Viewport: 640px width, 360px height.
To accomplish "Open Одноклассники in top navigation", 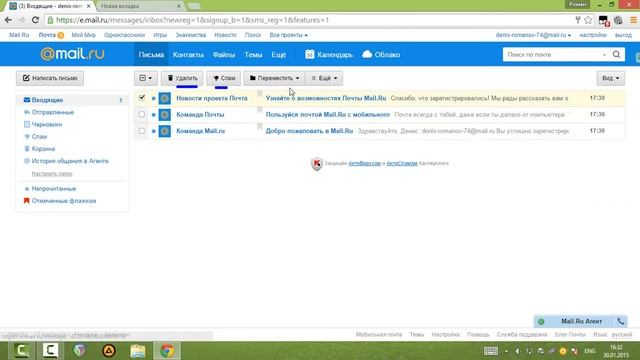I will click(124, 35).
